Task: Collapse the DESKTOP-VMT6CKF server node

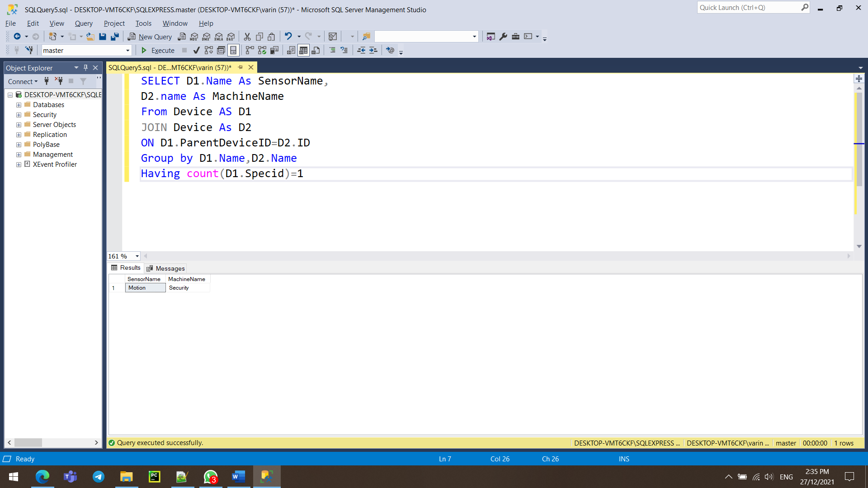Action: (x=10, y=95)
